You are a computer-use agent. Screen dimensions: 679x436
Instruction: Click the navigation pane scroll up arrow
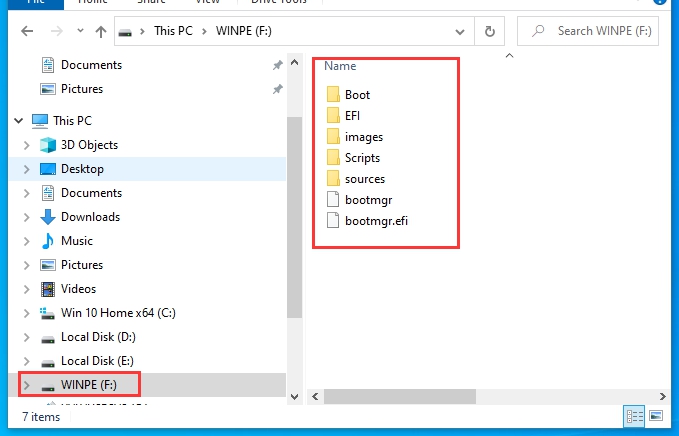(x=294, y=63)
